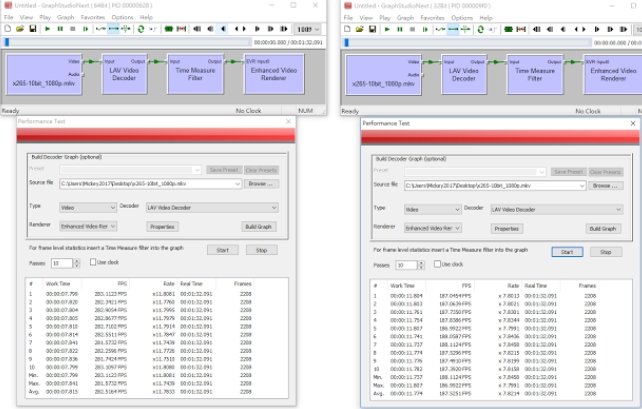
Task: Click Properties in right Performance Test
Action: tap(506, 229)
